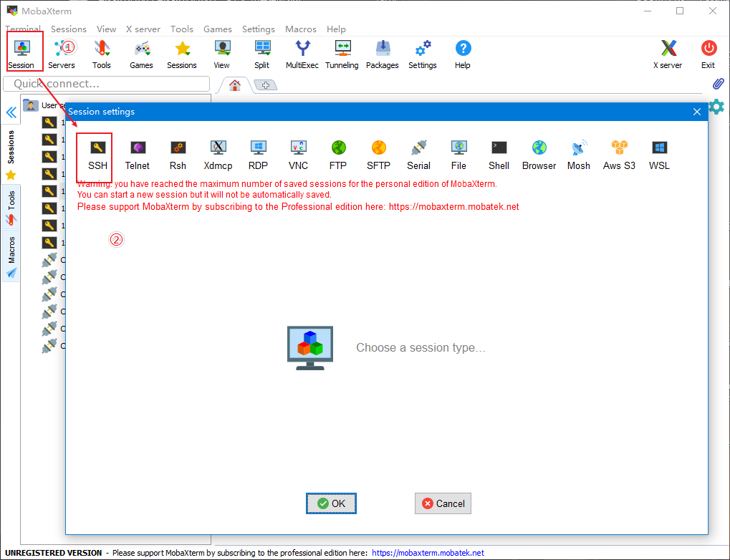This screenshot has height=560, width=730.
Task: Select Browser session type
Action: [x=539, y=155]
